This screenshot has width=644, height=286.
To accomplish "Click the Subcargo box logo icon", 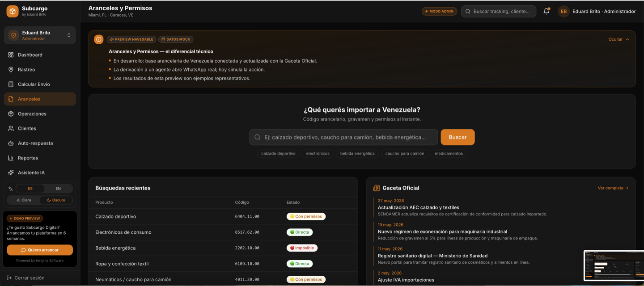I will [x=13, y=11].
